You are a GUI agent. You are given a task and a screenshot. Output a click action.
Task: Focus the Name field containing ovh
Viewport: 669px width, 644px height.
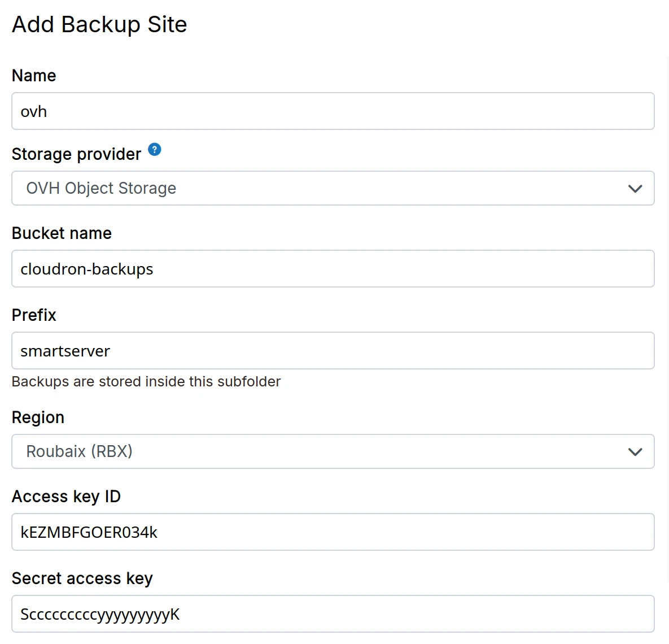click(333, 111)
